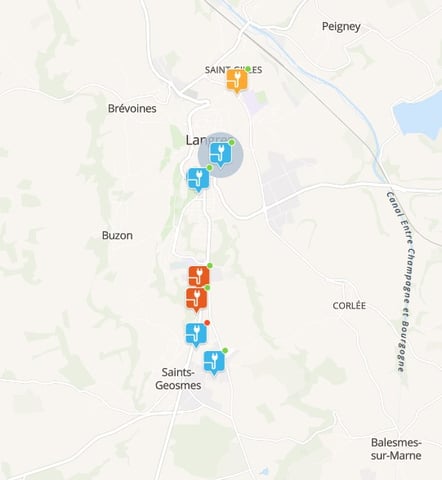Open the blue charger marker above Saints-Geosmes
Image resolution: width=442 pixels, height=480 pixels.
coord(214,362)
